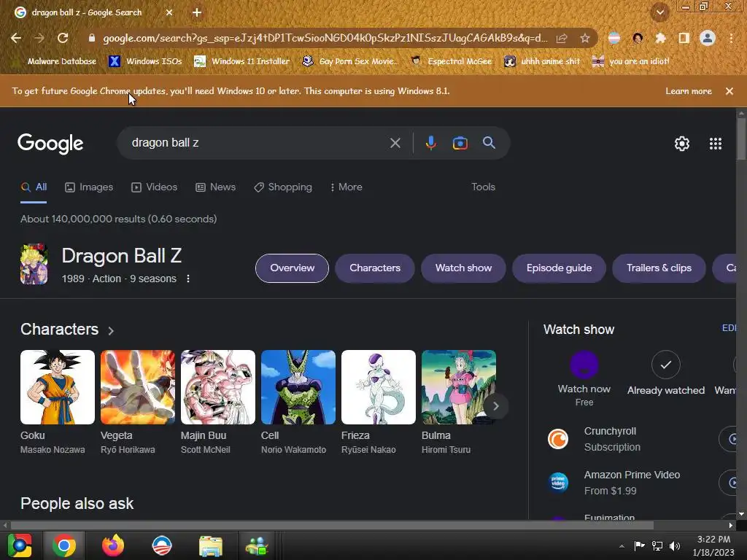This screenshot has width=747, height=560.
Task: Switch to the Shopping results tab
Action: [283, 187]
